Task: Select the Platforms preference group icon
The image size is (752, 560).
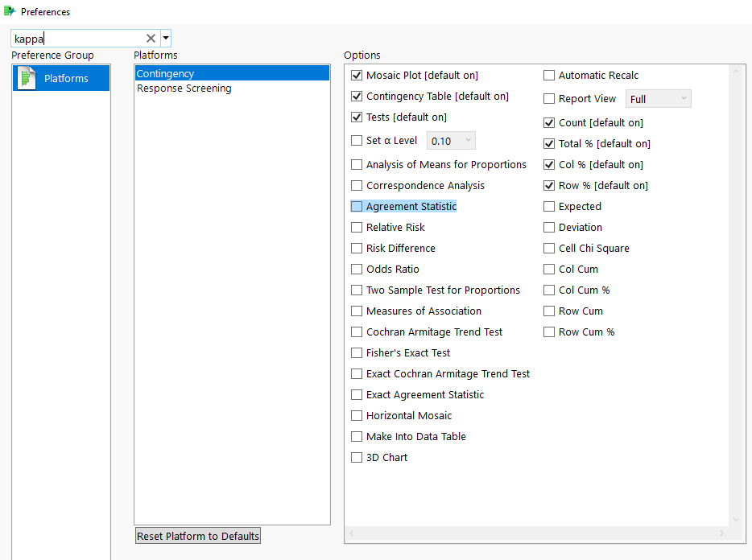Action: (x=27, y=78)
